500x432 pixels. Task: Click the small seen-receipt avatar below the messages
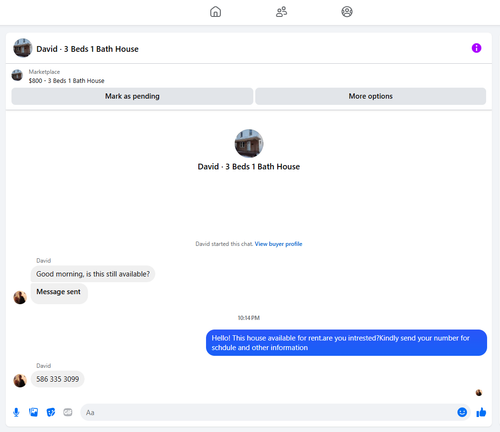[479, 393]
